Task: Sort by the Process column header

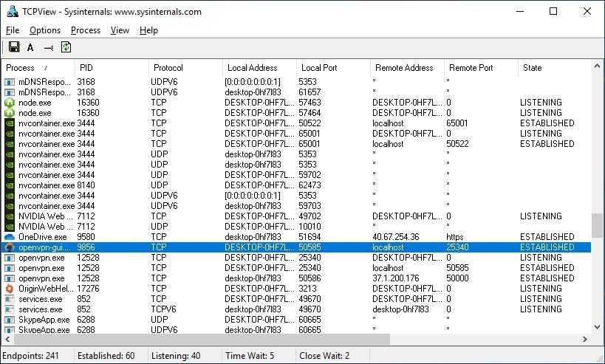Action: [x=37, y=68]
